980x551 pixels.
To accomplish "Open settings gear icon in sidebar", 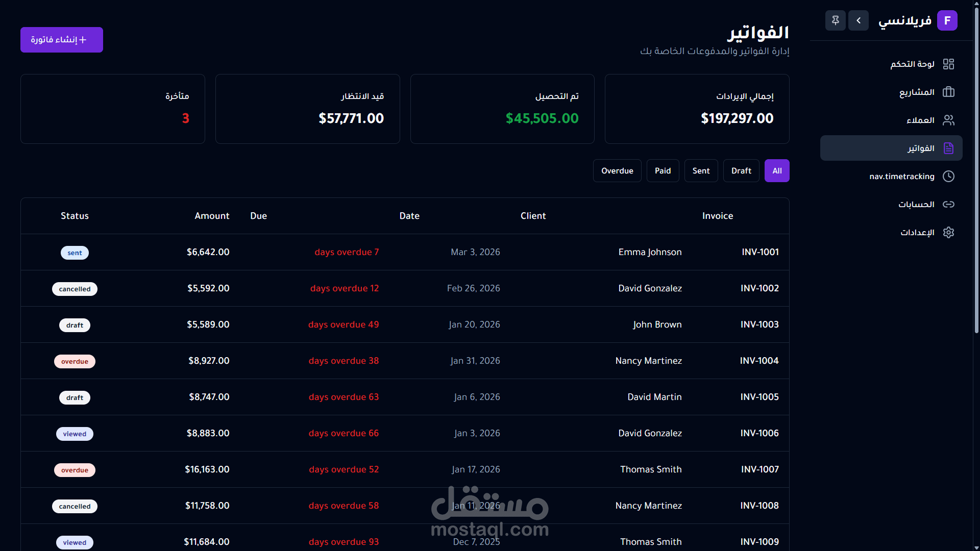I will coord(948,233).
